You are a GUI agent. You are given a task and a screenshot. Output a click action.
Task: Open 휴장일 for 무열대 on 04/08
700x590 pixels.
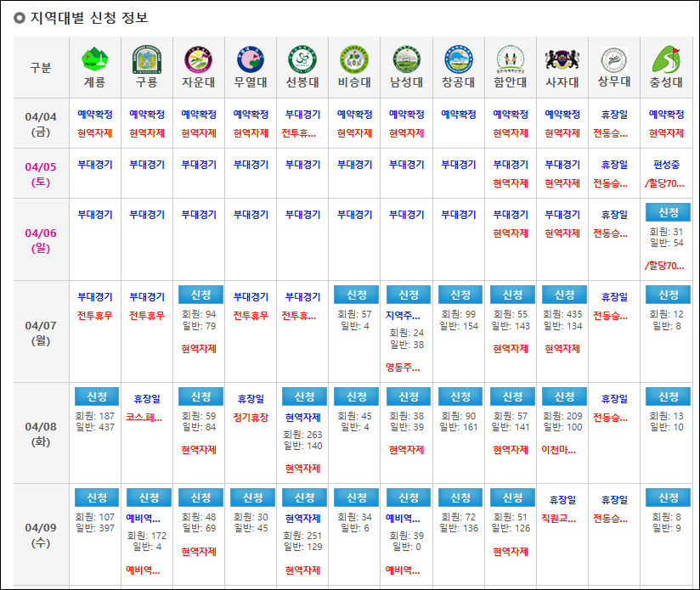[251, 398]
